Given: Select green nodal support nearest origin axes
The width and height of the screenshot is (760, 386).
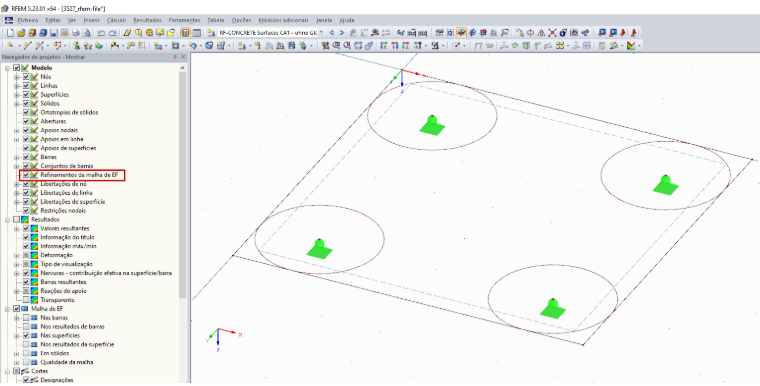Looking at the screenshot, I should [432, 126].
